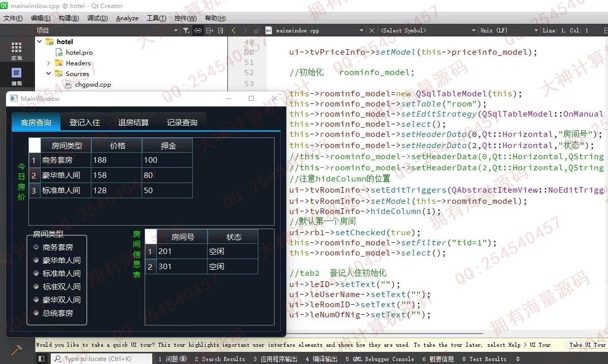This screenshot has width=608, height=364.
Task: Click the split panel icon in Projects header
Action: (x=210, y=30)
